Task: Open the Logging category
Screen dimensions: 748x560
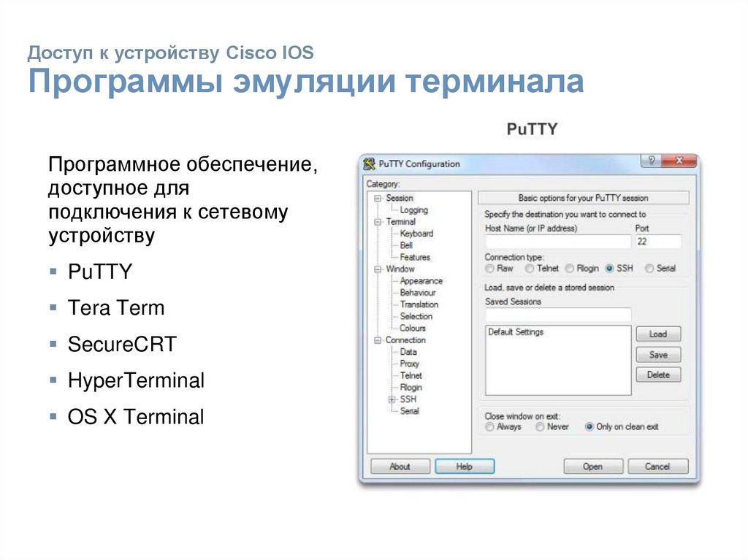Action: click(x=413, y=210)
